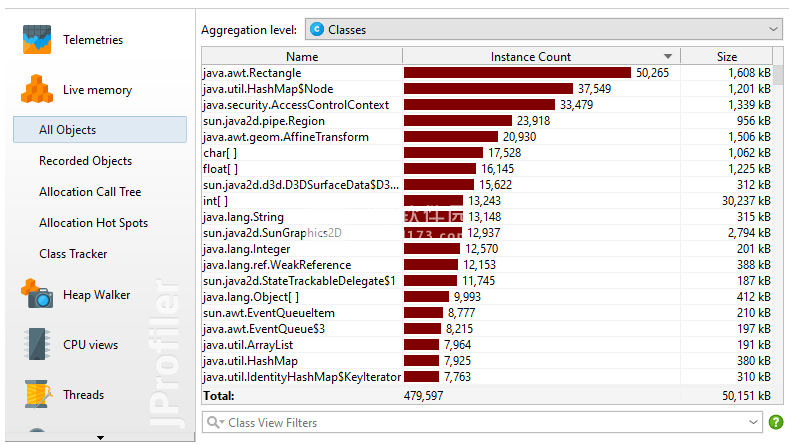Click the 1,062 kB size value

pyautogui.click(x=749, y=153)
